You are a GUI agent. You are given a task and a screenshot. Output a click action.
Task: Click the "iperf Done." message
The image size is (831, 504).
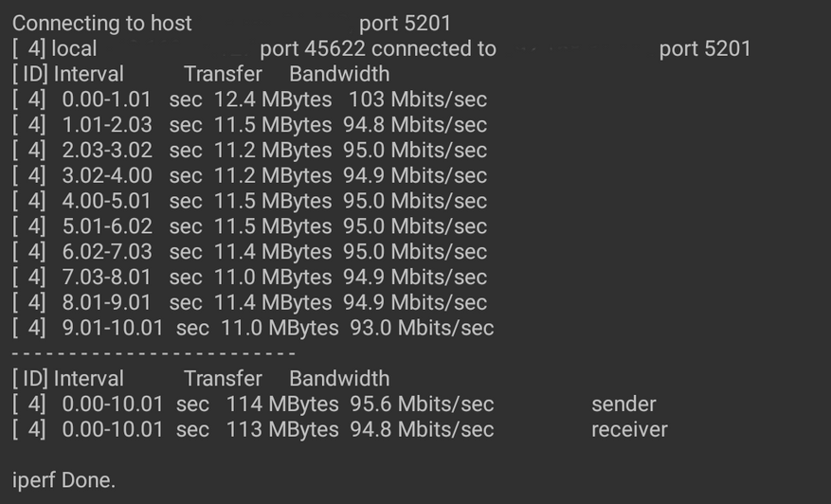point(63,480)
